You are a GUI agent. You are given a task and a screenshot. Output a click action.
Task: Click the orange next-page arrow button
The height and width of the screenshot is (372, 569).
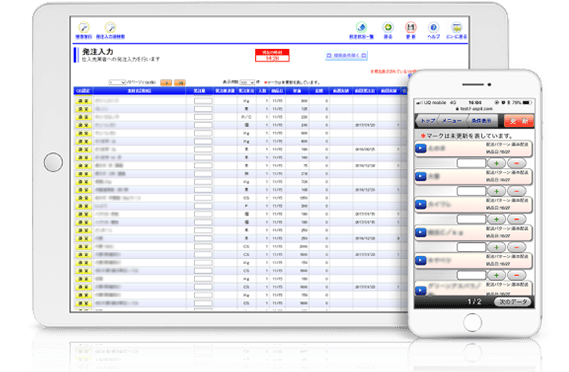[166, 83]
